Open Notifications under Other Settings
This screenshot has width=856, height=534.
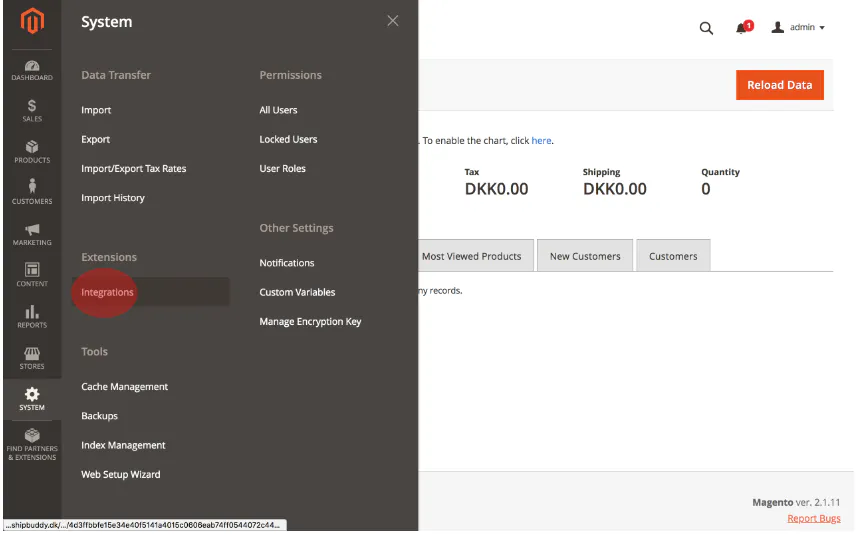(x=287, y=263)
